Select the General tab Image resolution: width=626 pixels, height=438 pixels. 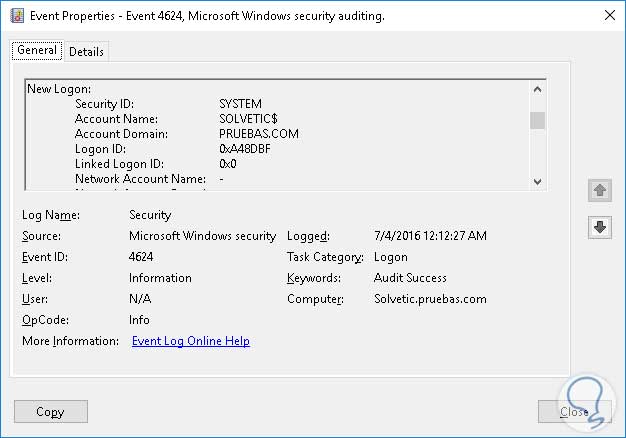click(x=37, y=50)
